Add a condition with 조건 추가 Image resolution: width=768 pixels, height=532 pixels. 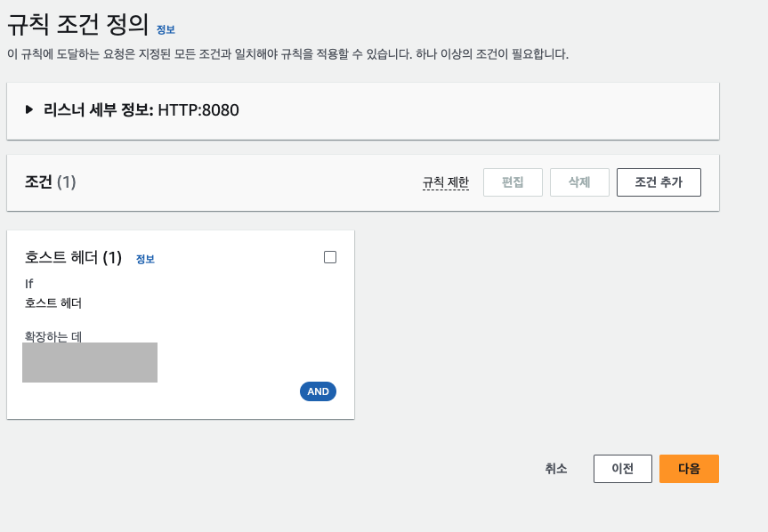659,182
